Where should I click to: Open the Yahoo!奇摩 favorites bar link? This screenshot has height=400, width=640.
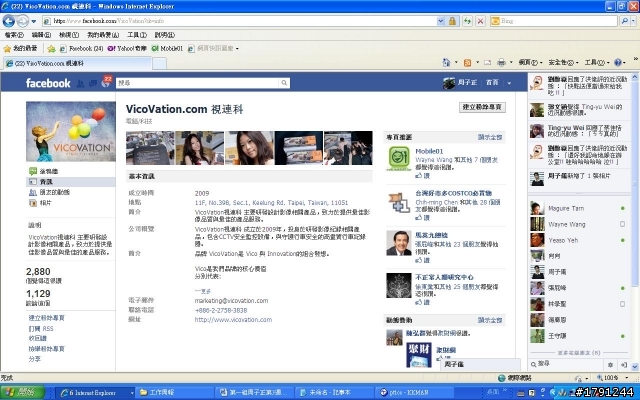click(127, 49)
